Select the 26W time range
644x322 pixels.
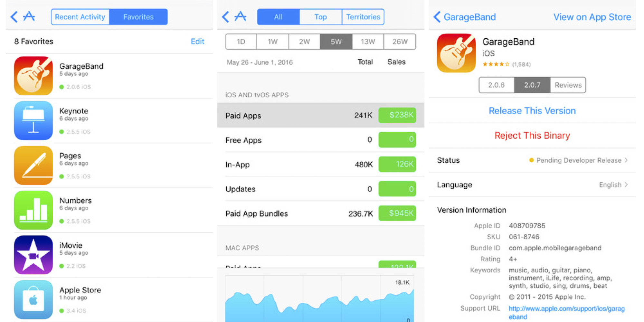(400, 42)
